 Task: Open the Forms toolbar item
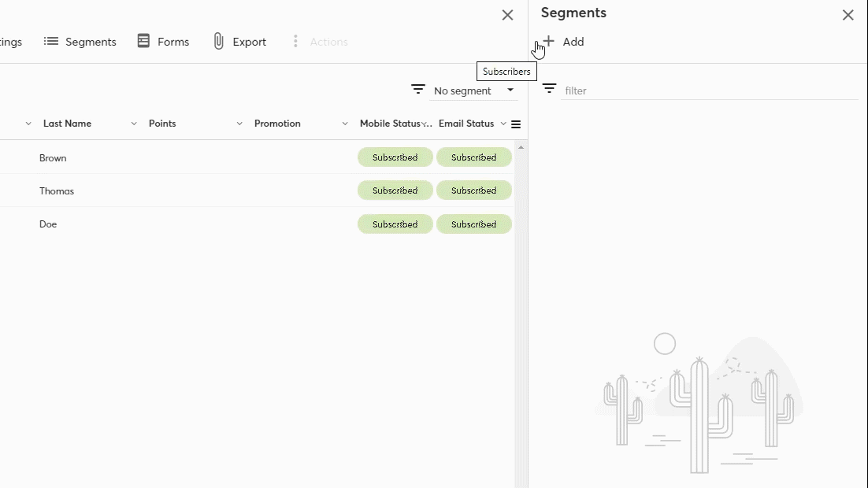(x=163, y=42)
